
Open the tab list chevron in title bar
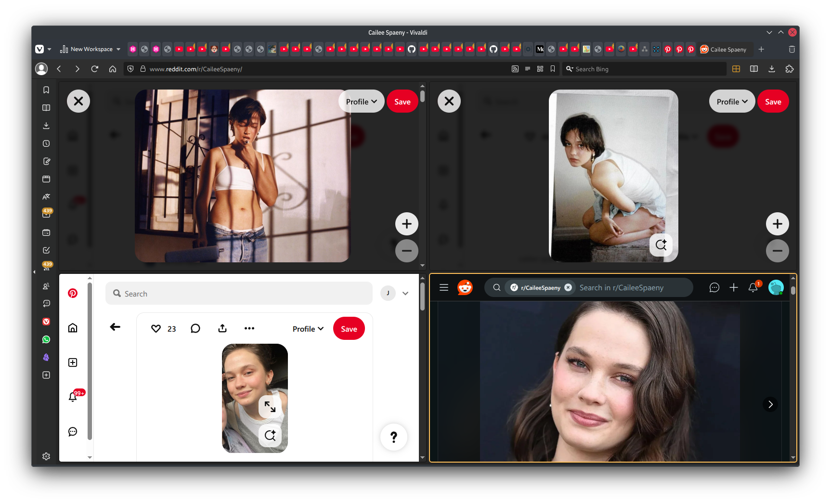769,32
